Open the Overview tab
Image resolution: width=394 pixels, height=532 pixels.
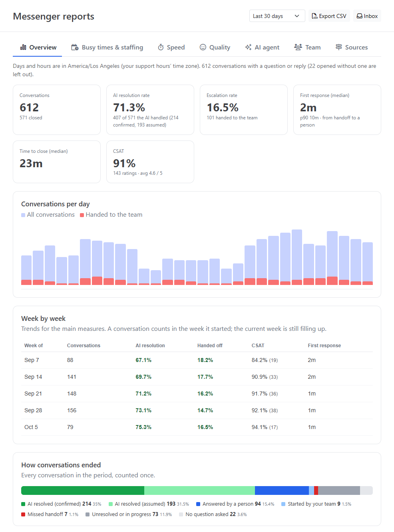(38, 47)
